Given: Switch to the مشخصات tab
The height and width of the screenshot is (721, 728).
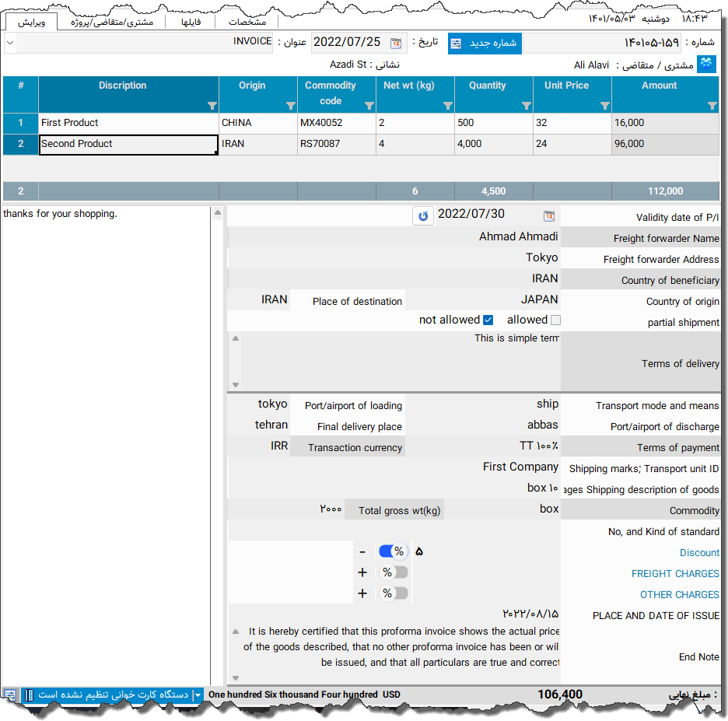Looking at the screenshot, I should coord(247,21).
